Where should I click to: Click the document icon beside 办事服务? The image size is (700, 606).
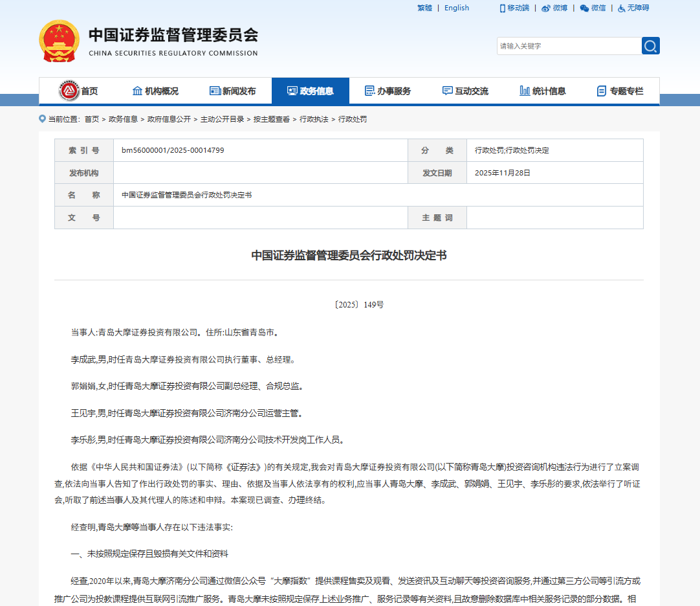click(369, 91)
